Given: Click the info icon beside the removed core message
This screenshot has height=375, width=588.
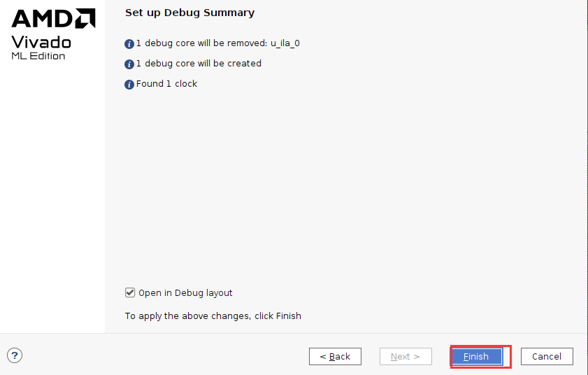Looking at the screenshot, I should (129, 44).
